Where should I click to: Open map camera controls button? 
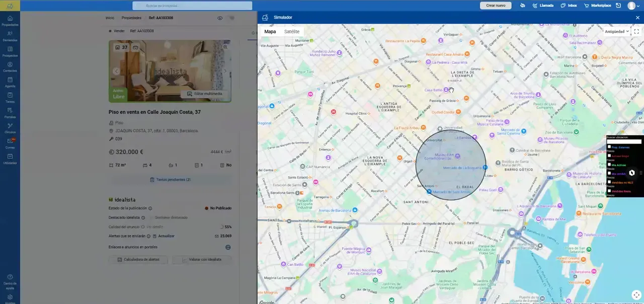coord(636,295)
